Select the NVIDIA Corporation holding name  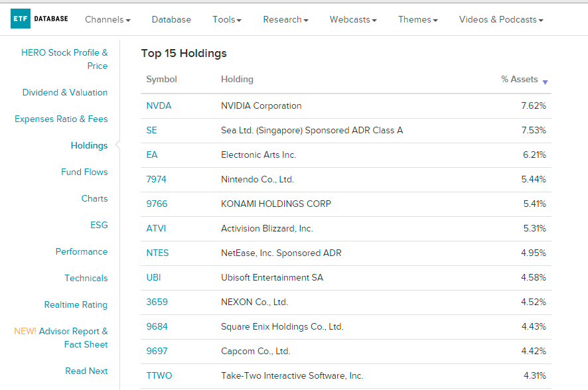261,106
